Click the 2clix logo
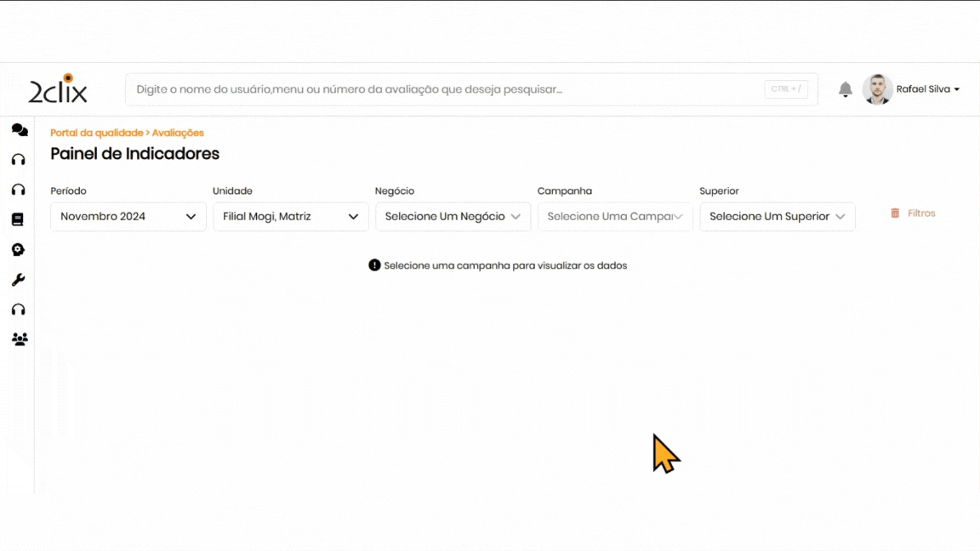Viewport: 980px width, 551px height. 58,89
